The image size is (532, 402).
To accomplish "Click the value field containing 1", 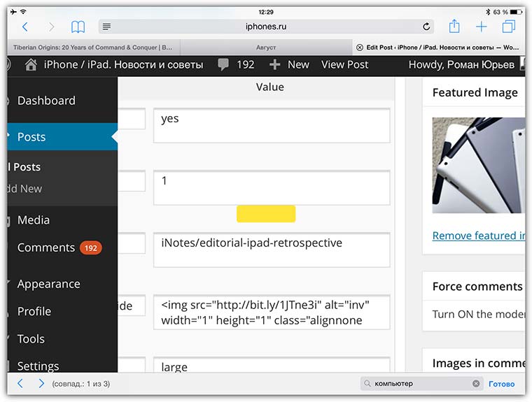I will point(272,188).
